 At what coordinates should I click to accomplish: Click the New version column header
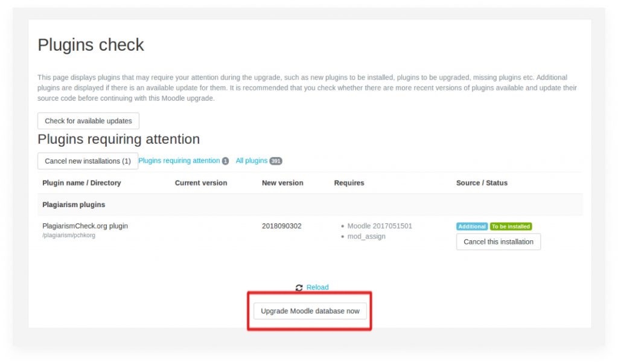pos(282,182)
